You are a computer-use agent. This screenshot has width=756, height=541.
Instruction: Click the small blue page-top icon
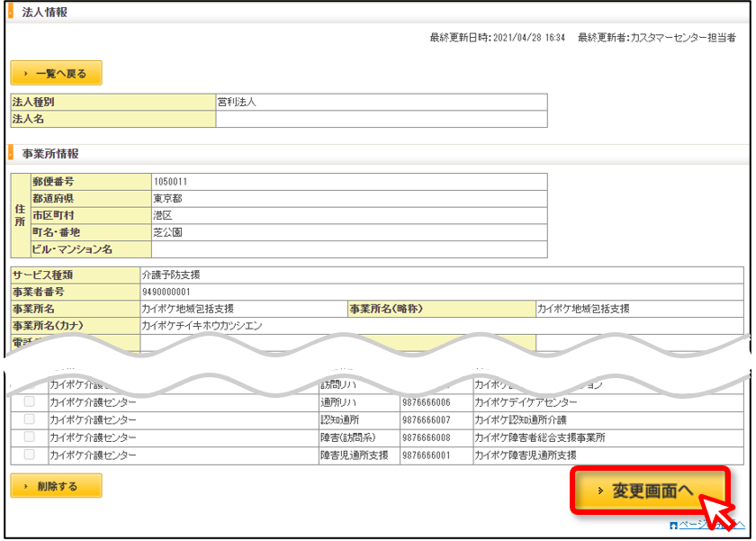[673, 526]
